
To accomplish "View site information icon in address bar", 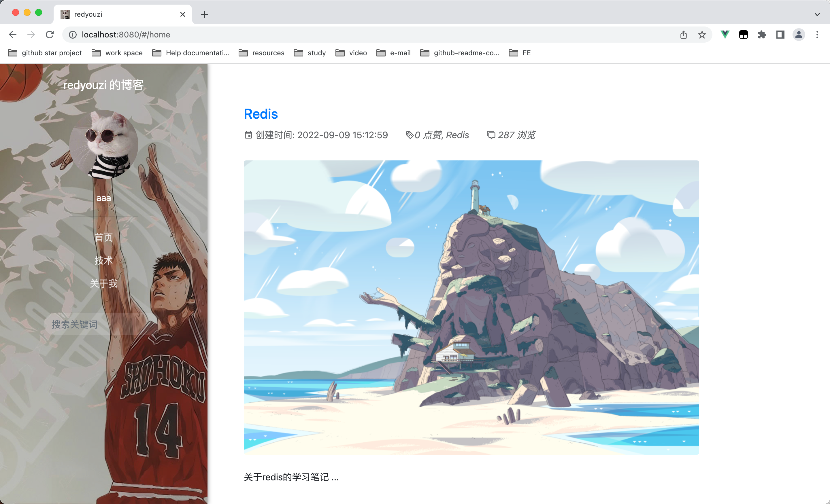I will [x=73, y=35].
